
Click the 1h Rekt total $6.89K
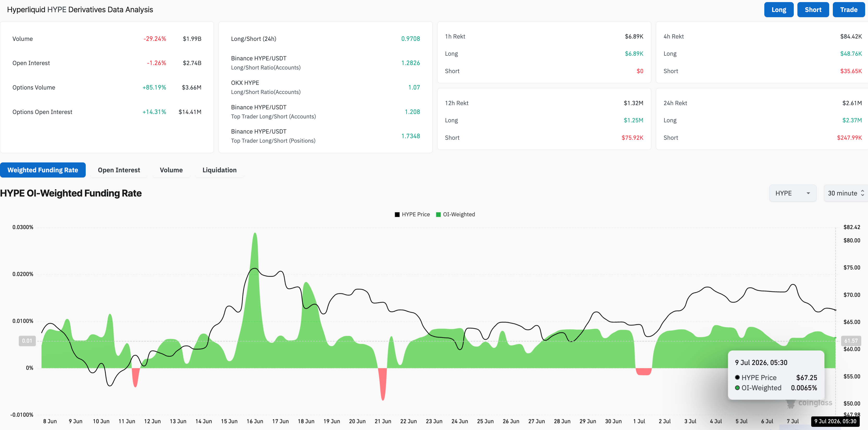(x=634, y=36)
